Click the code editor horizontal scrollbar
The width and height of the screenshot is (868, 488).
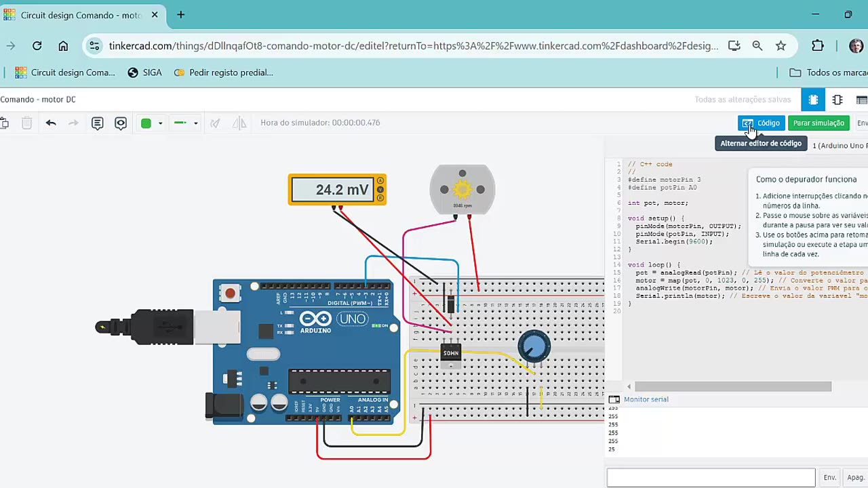(x=732, y=386)
